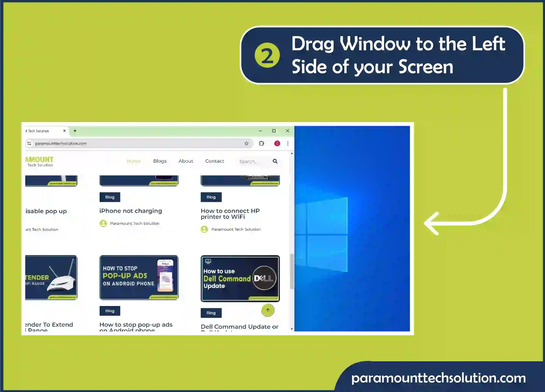Click the scroll-to-top arrow button
The height and width of the screenshot is (392, 545).
[267, 310]
